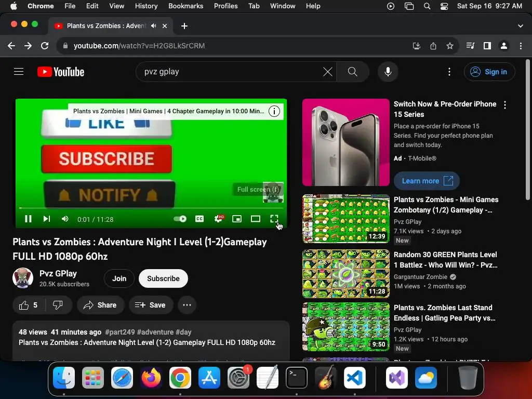Open the View menu
532x399 pixels.
117,6
